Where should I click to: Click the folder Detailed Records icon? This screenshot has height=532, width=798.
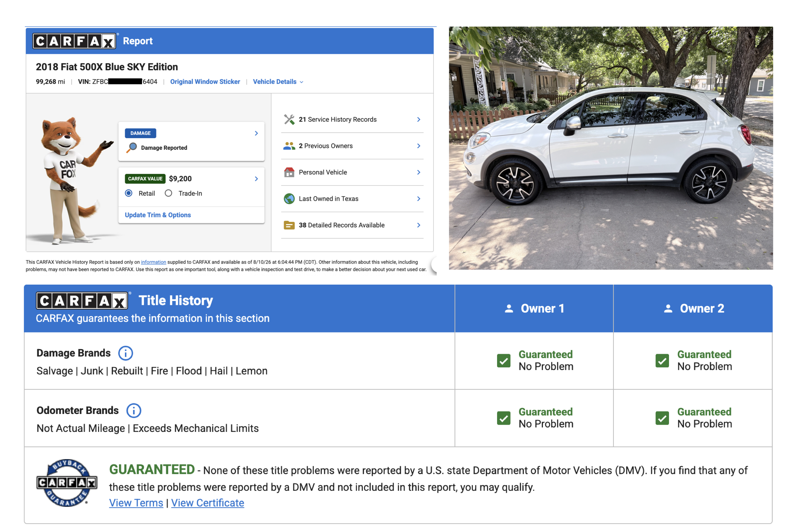point(289,225)
